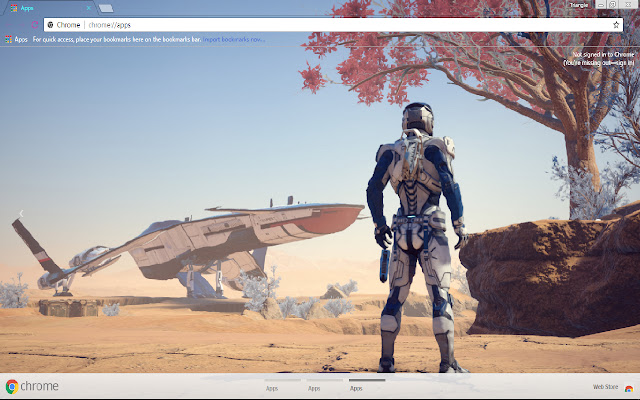Click the Not signed in to Chrome text
The width and height of the screenshot is (640, 400).
click(x=603, y=54)
